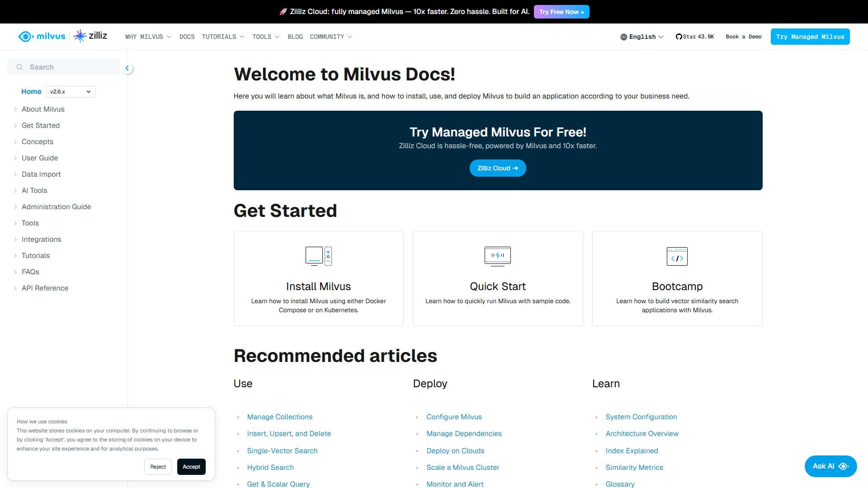Open Deploy on Clouds article
Viewport: 868px width, 488px height.
click(455, 451)
